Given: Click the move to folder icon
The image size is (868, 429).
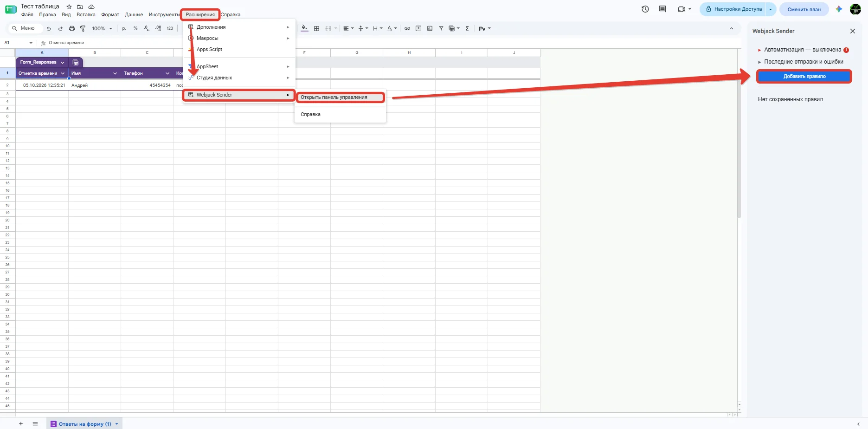Looking at the screenshot, I should click(80, 7).
